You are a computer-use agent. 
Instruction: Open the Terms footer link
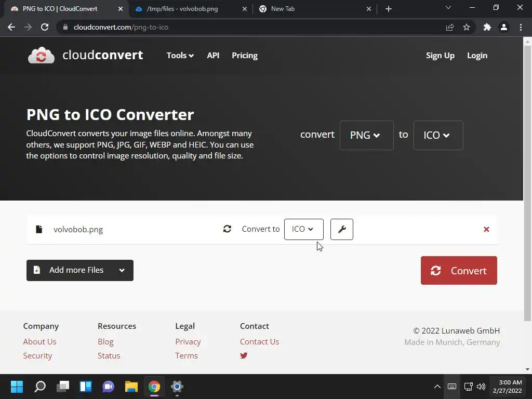[187, 355]
